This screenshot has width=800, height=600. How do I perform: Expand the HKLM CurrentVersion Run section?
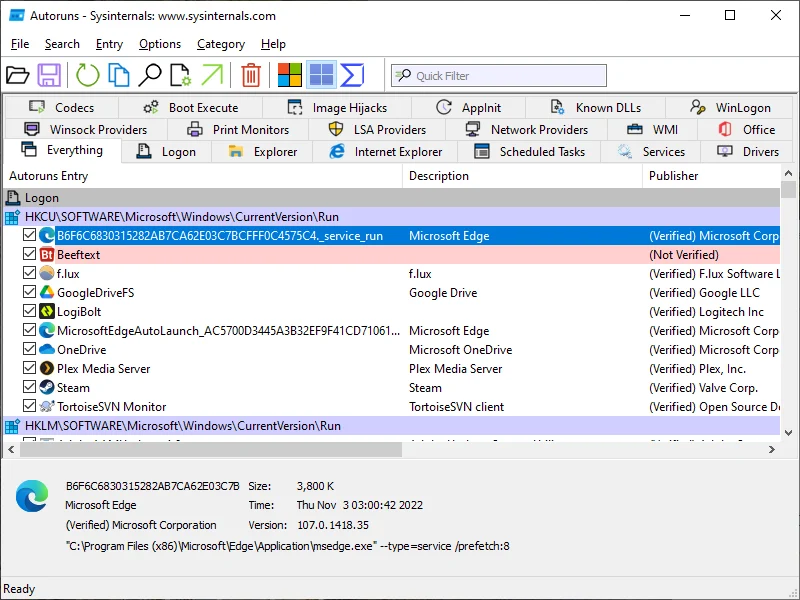11,425
